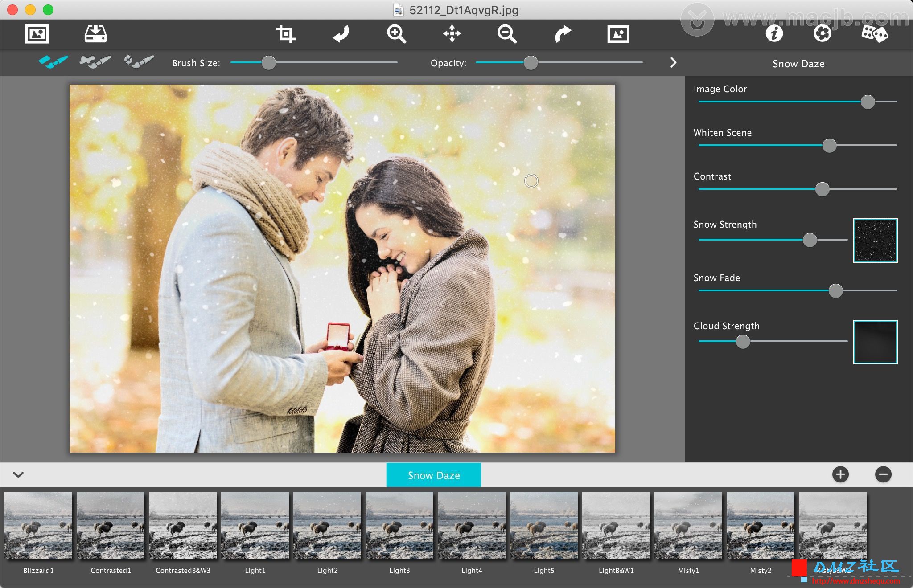
Task: Select the Contrasted1 preset thumbnail
Action: tap(111, 526)
